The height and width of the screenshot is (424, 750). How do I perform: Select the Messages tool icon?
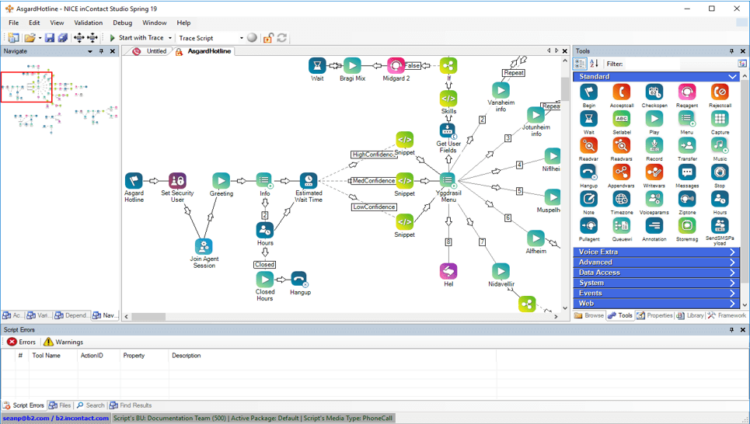pyautogui.click(x=687, y=172)
